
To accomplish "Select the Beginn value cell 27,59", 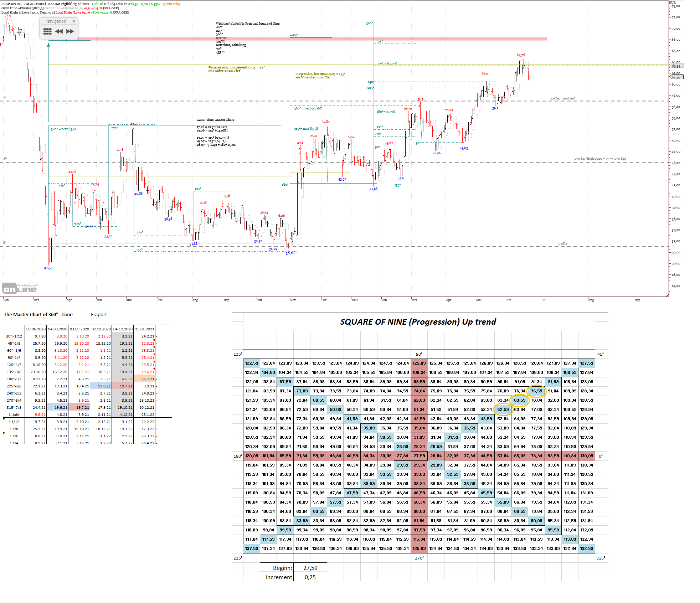I will [310, 568].
